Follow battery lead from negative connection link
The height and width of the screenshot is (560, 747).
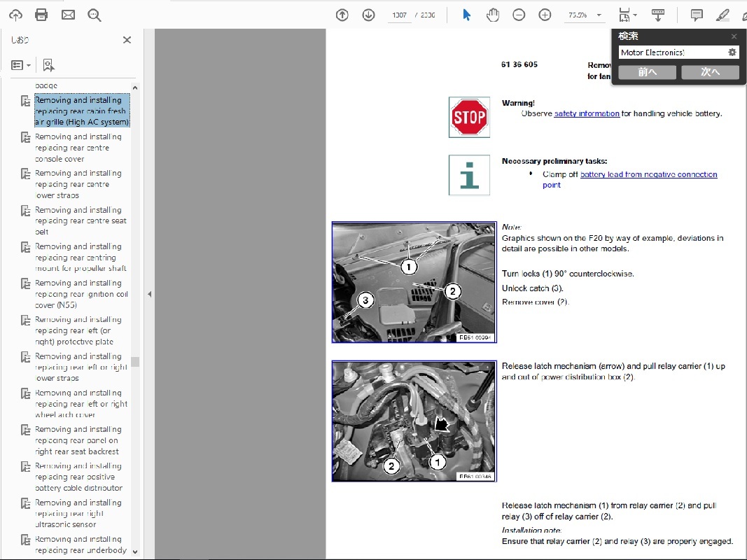pyautogui.click(x=648, y=174)
